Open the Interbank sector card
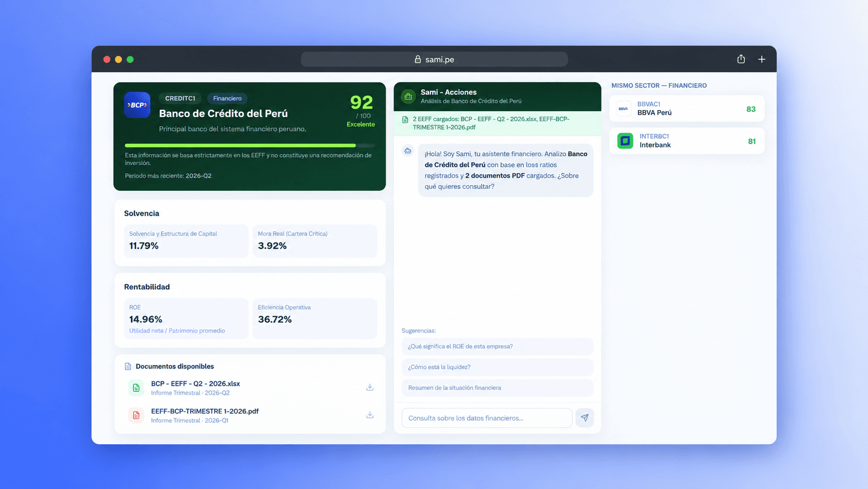Viewport: 868px width, 489px height. point(687,141)
